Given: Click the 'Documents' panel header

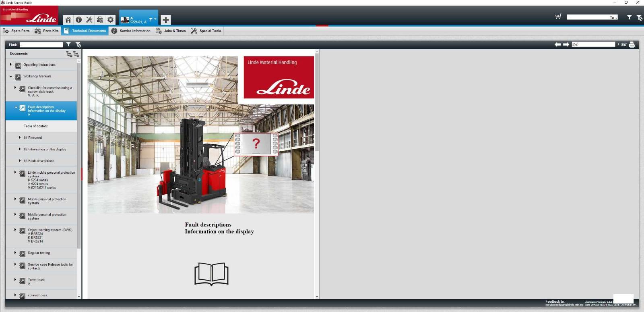Looking at the screenshot, I should tap(19, 54).
